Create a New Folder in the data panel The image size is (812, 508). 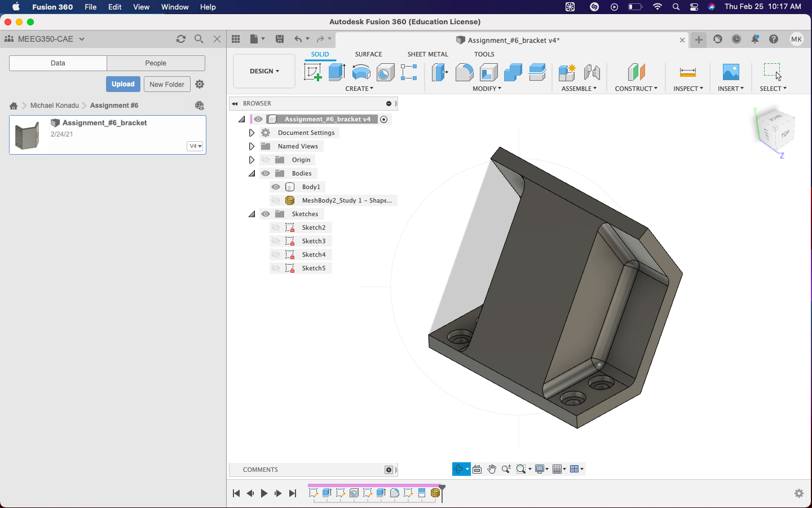point(167,84)
